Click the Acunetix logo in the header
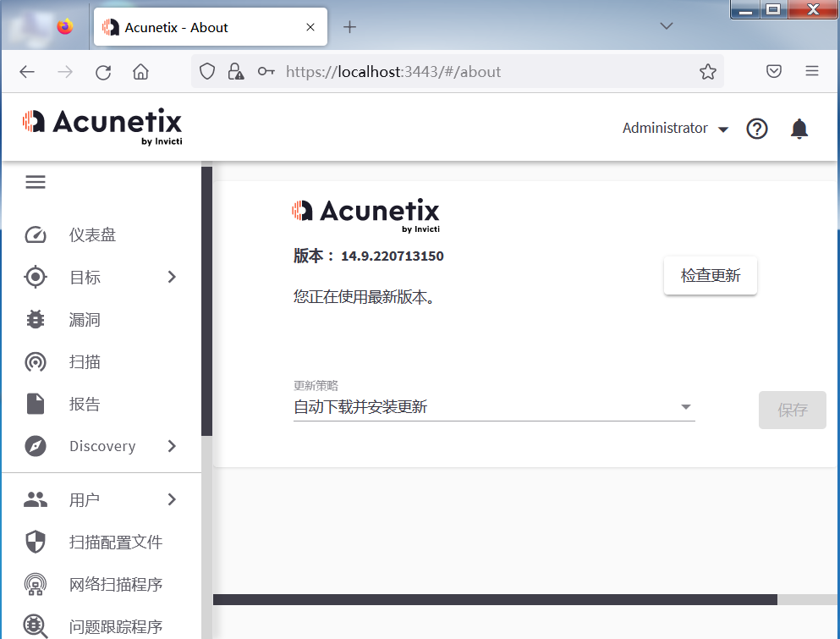The width and height of the screenshot is (840, 639). [x=102, y=127]
